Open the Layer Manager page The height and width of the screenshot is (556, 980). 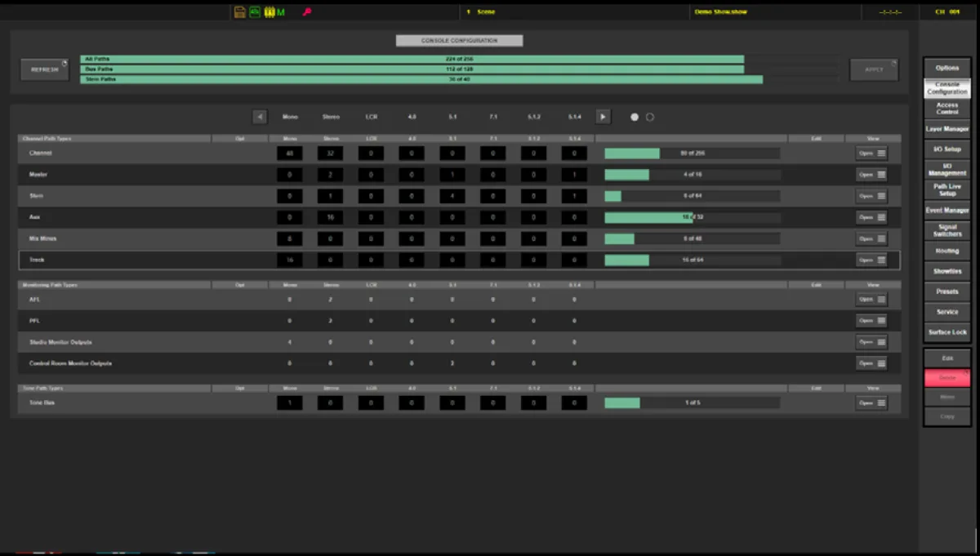[947, 129]
